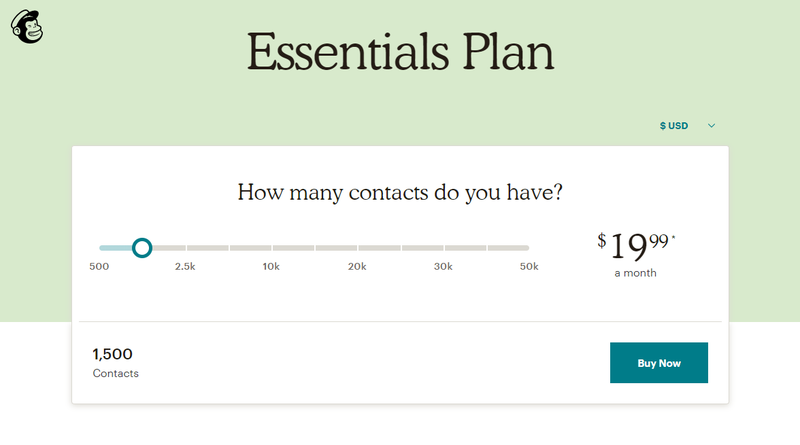This screenshot has width=800, height=445.
Task: Select the 50k tick label
Action: 529,266
